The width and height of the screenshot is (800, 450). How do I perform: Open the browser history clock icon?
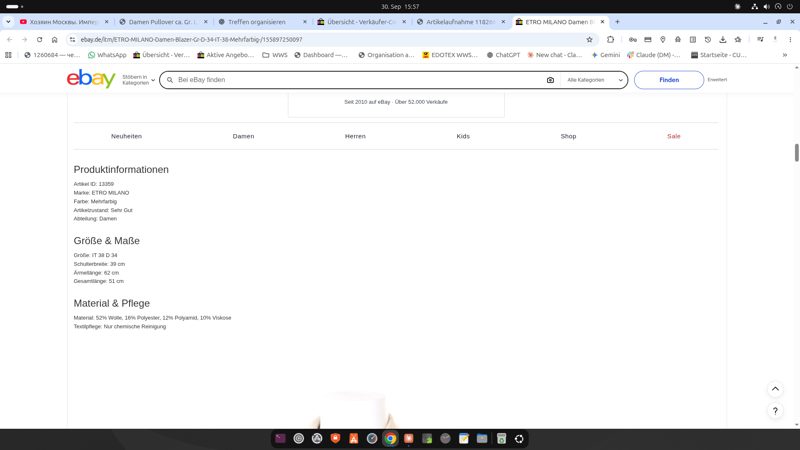pyautogui.click(x=708, y=39)
